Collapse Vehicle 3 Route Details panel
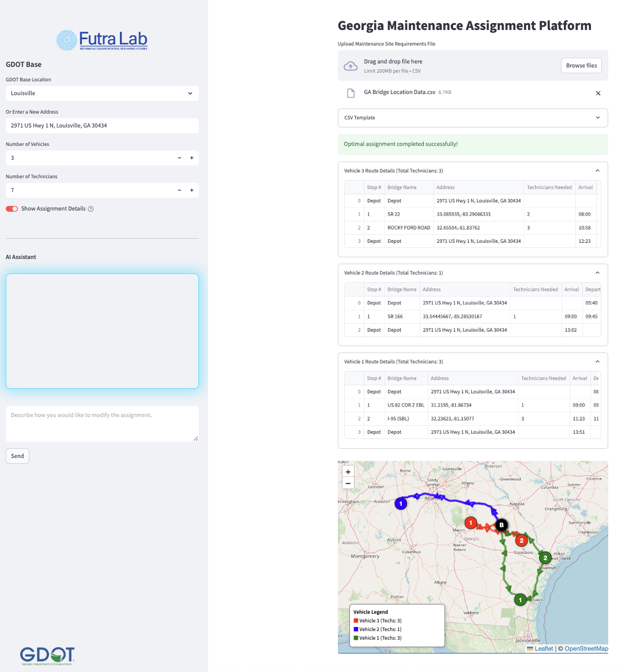Screen dimensions: 629x672 tap(597, 171)
